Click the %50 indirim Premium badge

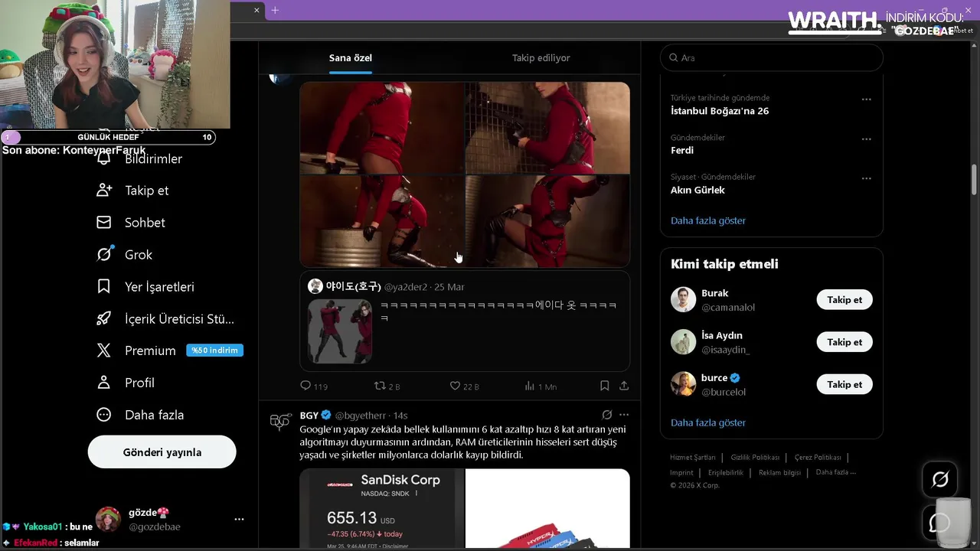[215, 350]
